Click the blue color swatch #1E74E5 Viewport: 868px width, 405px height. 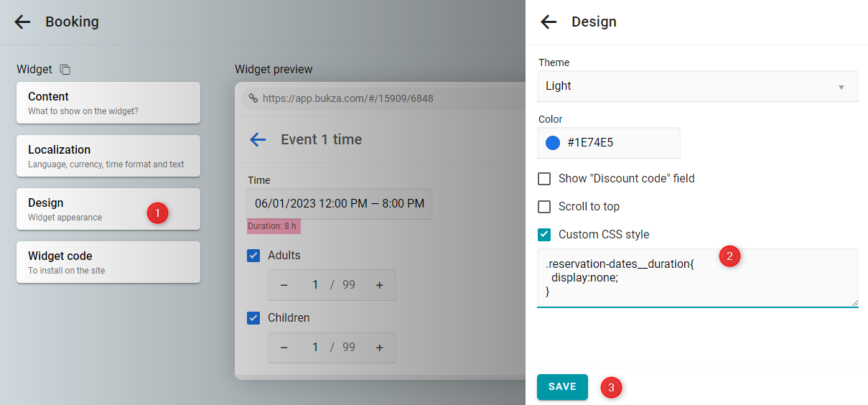[553, 143]
